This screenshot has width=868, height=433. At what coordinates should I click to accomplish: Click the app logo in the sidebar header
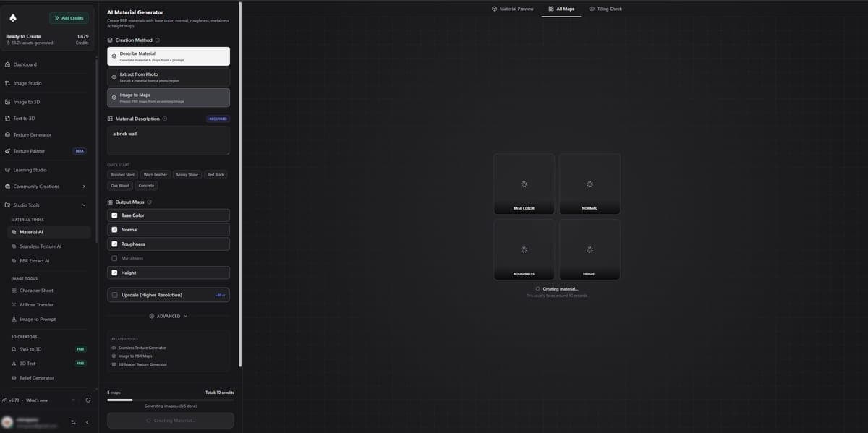point(14,17)
